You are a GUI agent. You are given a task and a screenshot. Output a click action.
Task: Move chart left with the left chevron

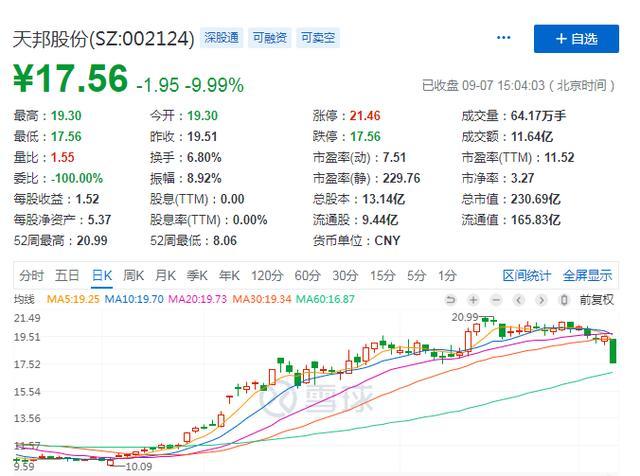[x=519, y=300]
